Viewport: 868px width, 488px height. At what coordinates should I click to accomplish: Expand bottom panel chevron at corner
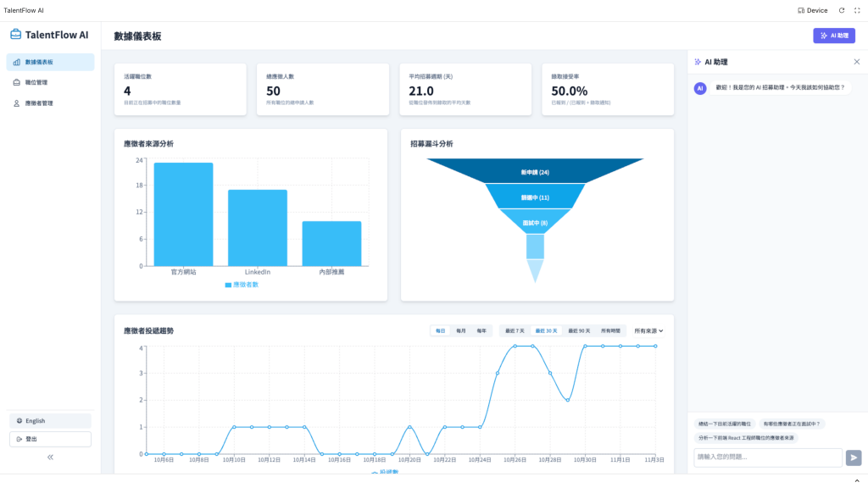coord(857,481)
